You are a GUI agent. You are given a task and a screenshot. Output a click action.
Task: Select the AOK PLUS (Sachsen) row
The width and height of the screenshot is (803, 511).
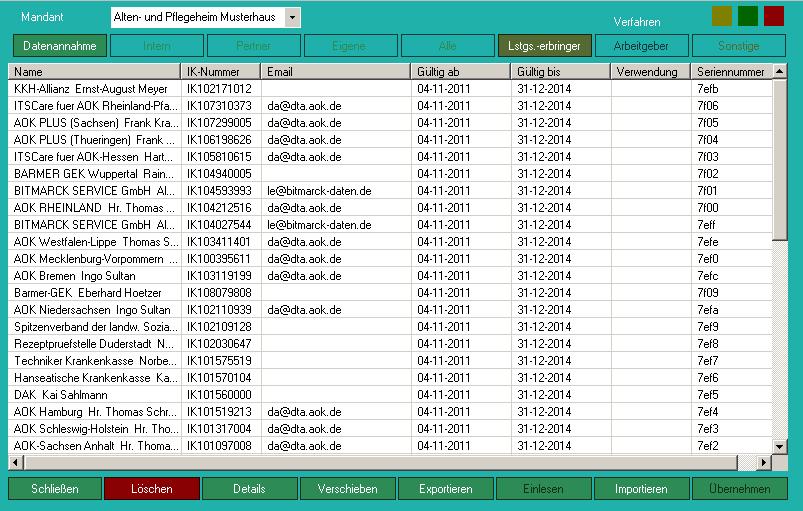390,123
